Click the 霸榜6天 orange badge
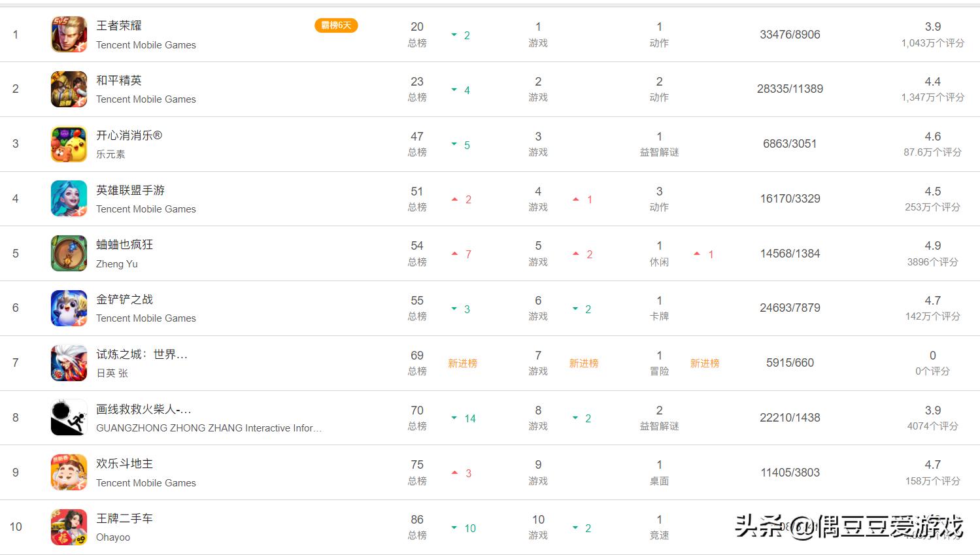This screenshot has width=980, height=555. (336, 25)
